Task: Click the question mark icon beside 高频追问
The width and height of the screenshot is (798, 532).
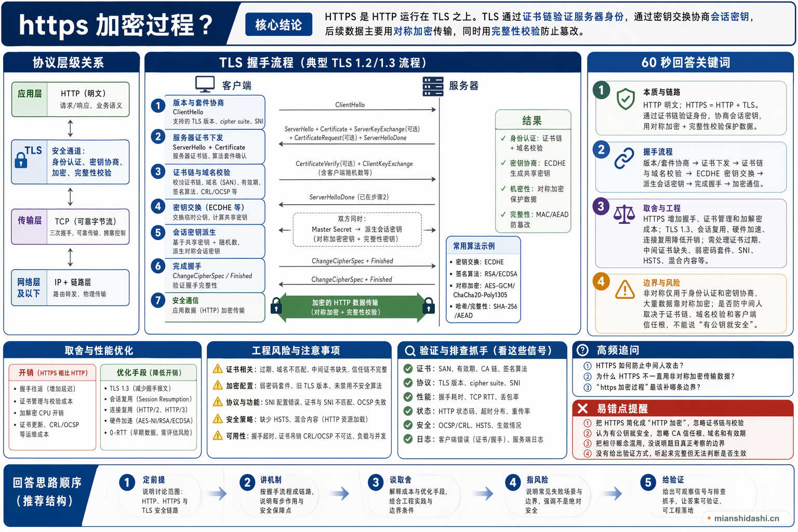Action: click(583, 350)
